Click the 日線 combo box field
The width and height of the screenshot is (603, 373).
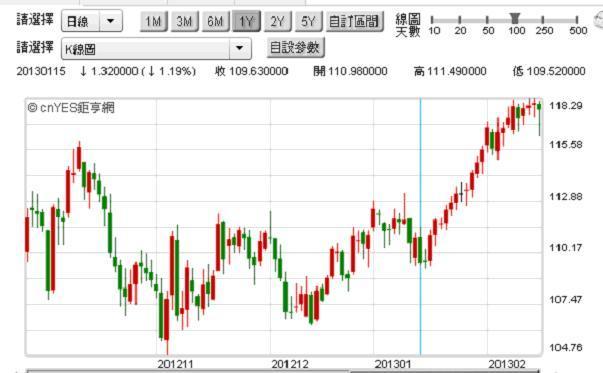[x=92, y=21]
